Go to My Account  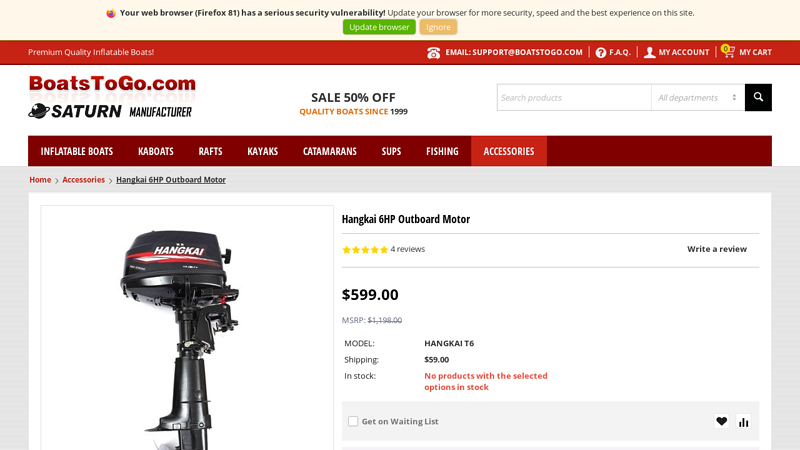[x=684, y=52]
